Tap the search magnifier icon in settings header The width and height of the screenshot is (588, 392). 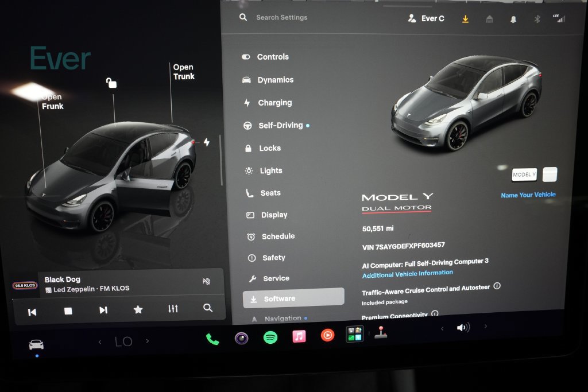(x=243, y=17)
